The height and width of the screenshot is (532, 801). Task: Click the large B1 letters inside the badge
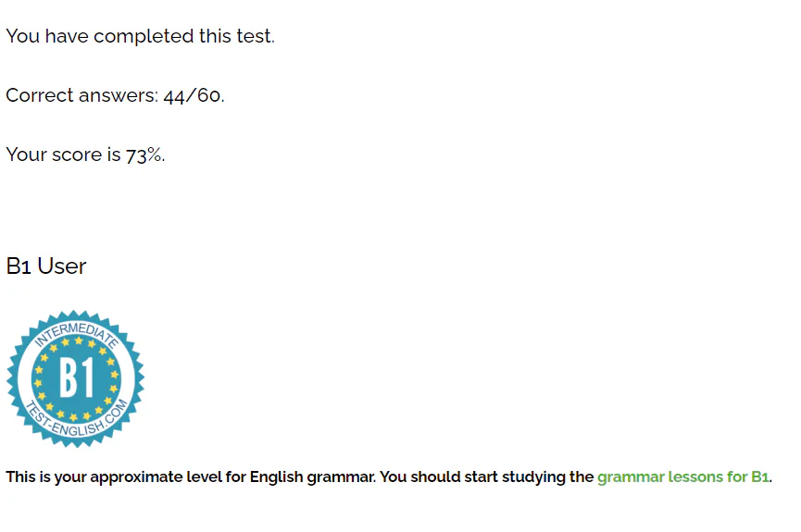77,377
